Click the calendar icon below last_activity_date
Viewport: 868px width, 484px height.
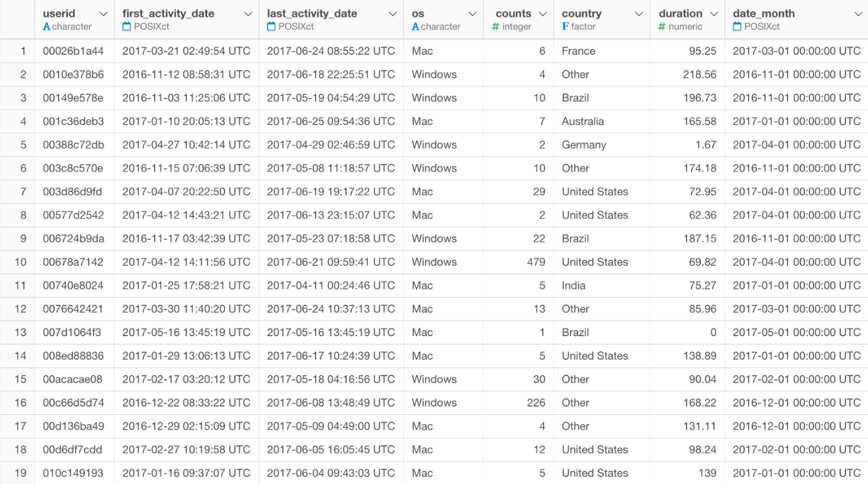(x=271, y=27)
